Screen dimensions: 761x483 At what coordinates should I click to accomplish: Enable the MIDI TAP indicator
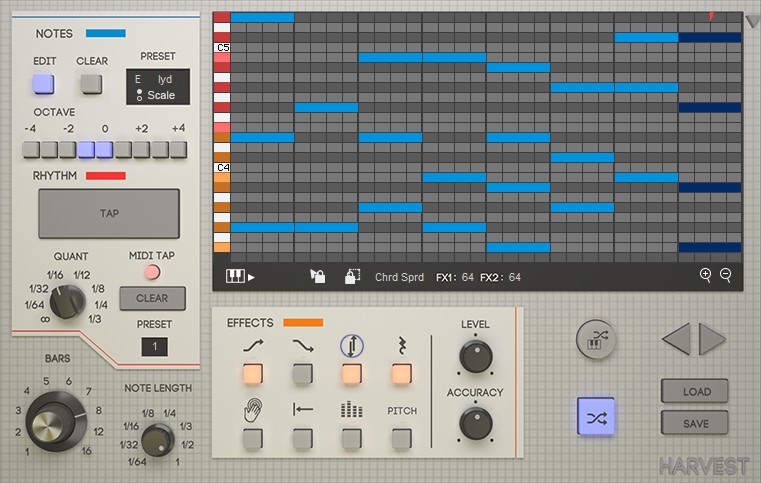pyautogui.click(x=152, y=272)
